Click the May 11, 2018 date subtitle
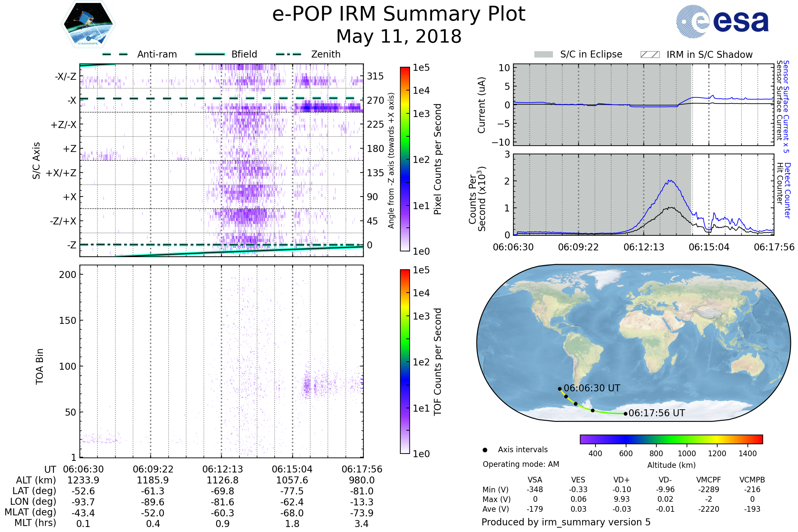Screen dimensions: 798x532 (399, 36)
